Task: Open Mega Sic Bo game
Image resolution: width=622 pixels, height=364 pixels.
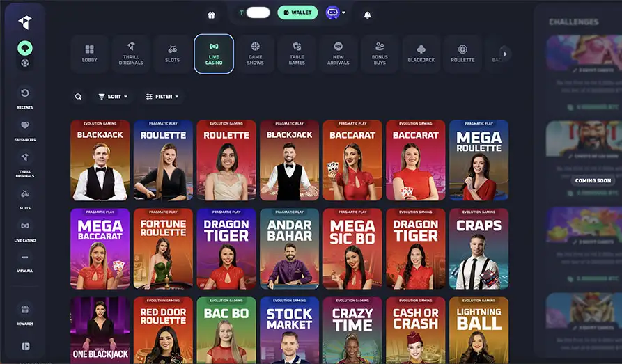Action: tap(352, 248)
